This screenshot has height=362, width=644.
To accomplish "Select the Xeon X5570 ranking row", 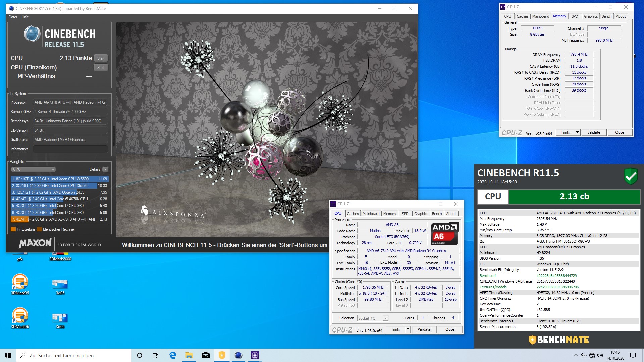I will pos(59,186).
